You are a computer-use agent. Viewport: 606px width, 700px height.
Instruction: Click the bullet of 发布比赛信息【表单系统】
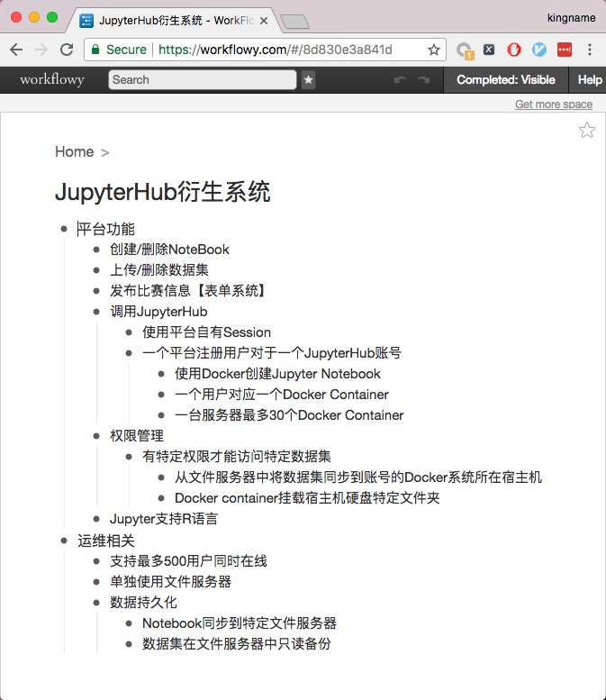[96, 291]
